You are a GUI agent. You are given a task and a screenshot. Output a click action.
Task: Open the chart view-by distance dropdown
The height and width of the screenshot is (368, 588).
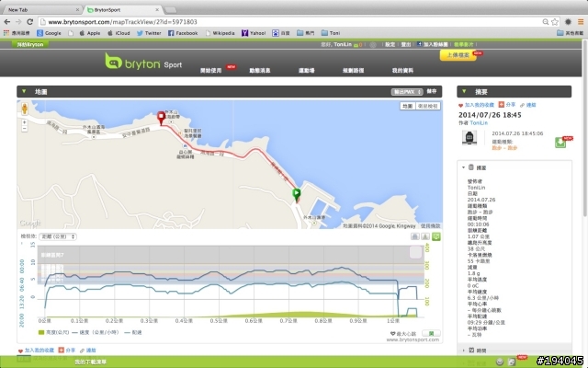[58, 236]
